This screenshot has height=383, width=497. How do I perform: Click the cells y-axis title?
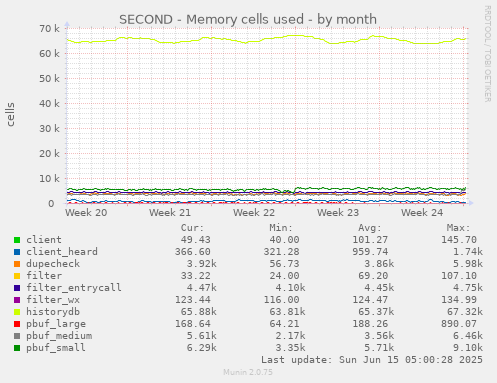(x=10, y=115)
